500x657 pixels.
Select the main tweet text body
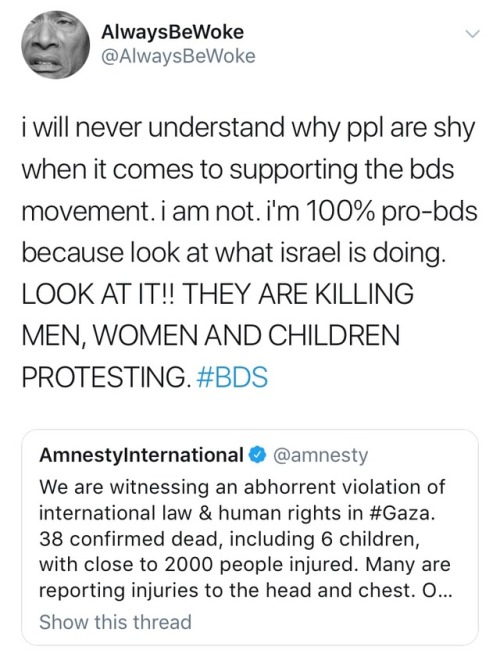[250, 253]
